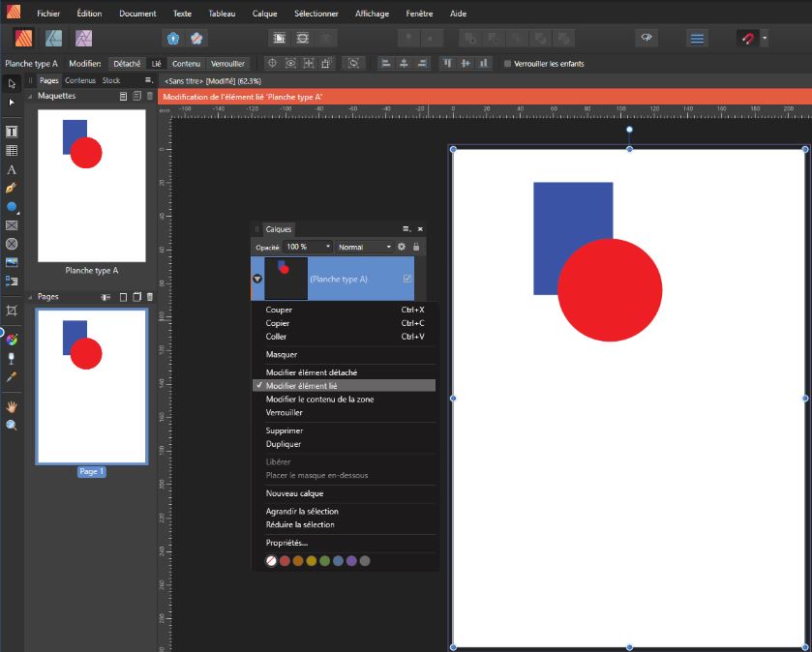Select the Fill colour wheel tool

point(12,340)
